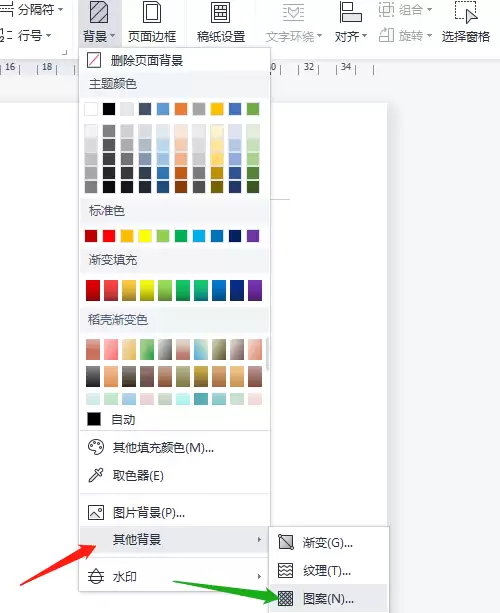Viewport: 500px width, 613px height.
Task: Click the picture icon beside 图片背景
Action: coord(96,512)
